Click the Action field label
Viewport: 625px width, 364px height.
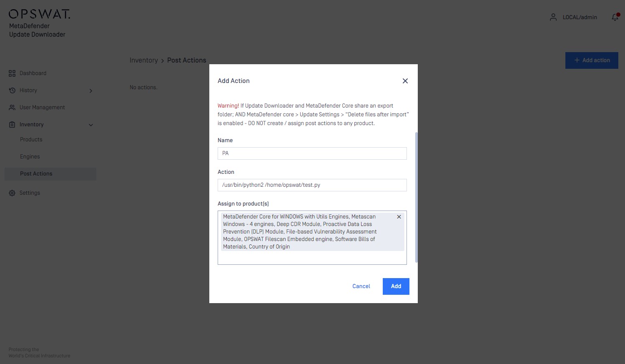(226, 172)
